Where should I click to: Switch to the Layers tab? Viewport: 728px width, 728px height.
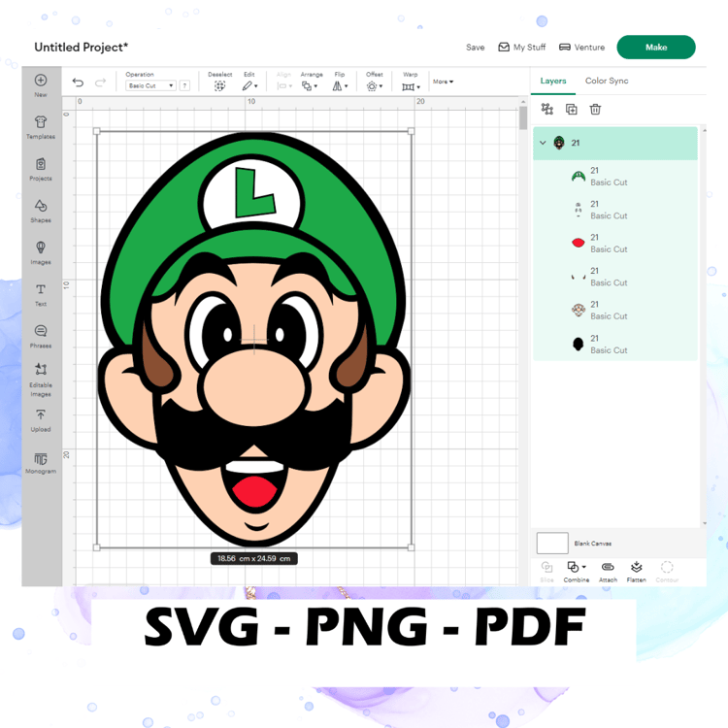coord(553,81)
